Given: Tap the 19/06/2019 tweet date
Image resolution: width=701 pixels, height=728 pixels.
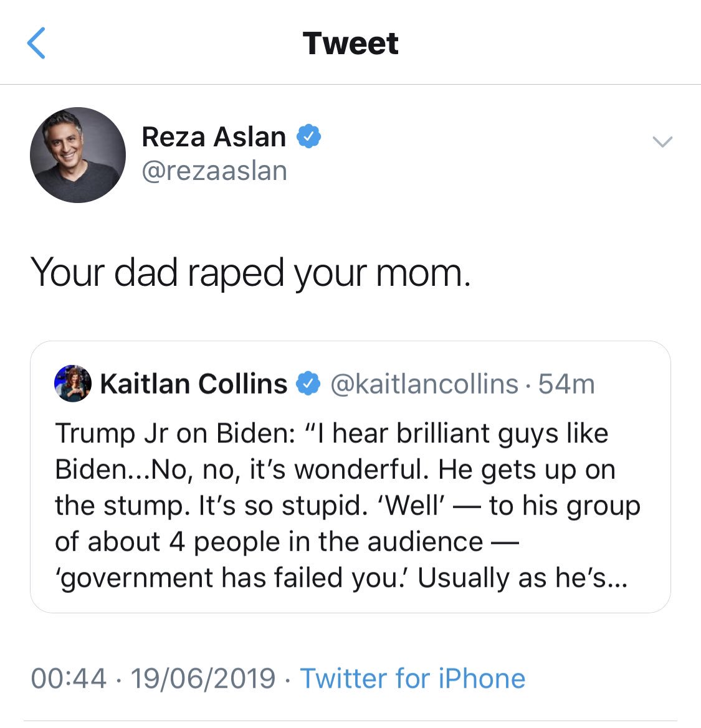Looking at the screenshot, I should pyautogui.click(x=203, y=678).
